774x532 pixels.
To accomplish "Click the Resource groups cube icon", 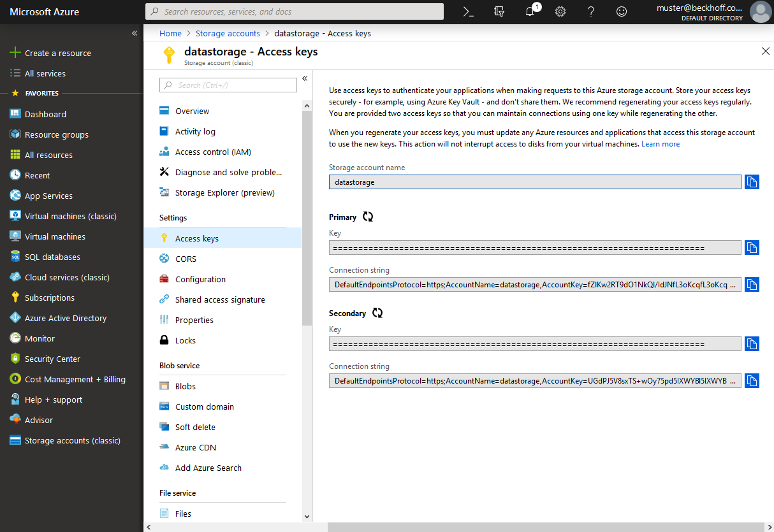I will [15, 134].
